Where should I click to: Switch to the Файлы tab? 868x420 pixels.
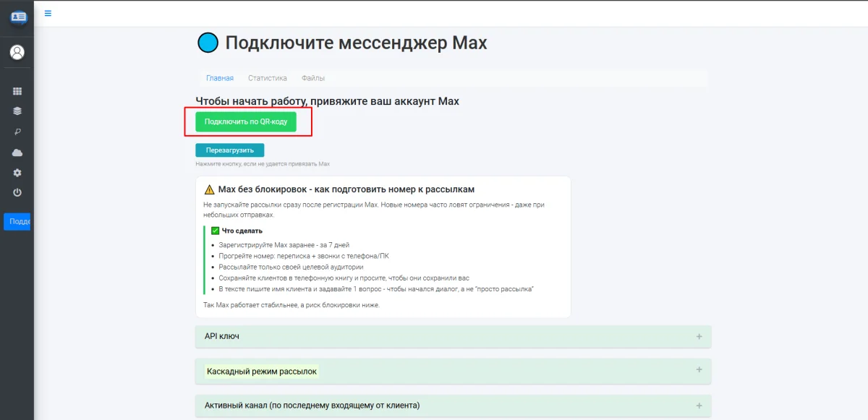313,78
